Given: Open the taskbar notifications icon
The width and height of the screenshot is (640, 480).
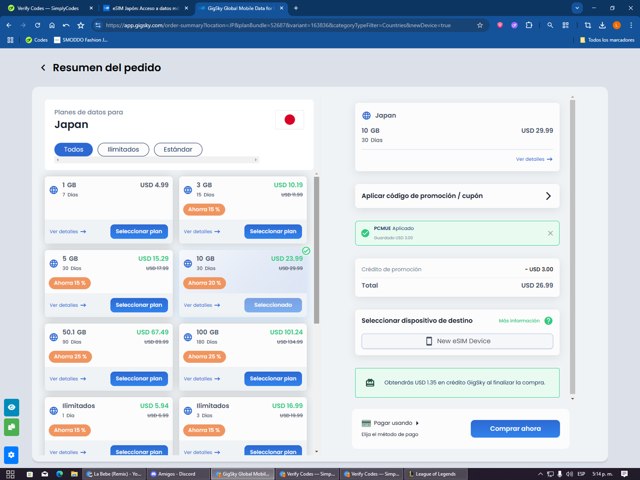Looking at the screenshot, I should pyautogui.click(x=624, y=474).
